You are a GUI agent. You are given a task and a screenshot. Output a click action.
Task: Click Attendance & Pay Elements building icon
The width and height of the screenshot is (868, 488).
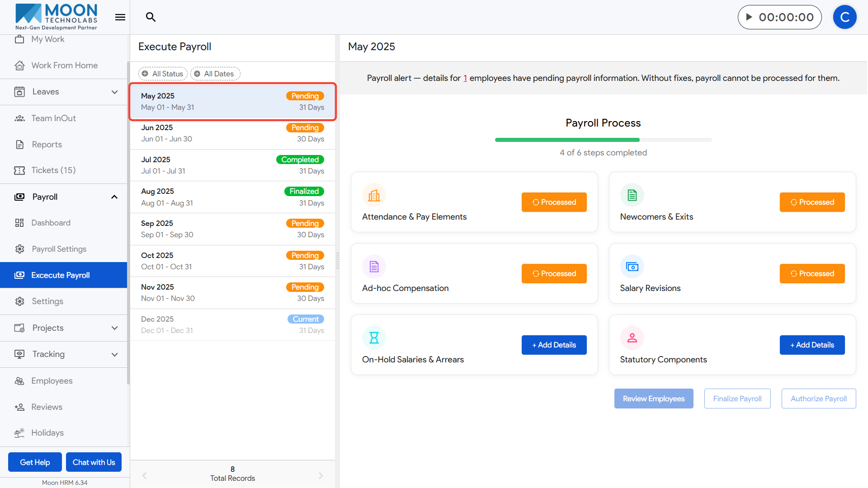click(374, 195)
